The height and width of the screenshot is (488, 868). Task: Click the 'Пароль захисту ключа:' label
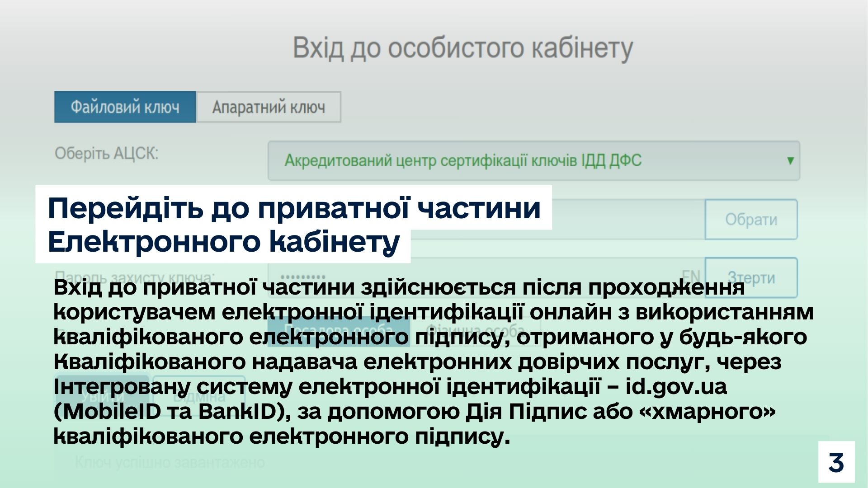click(134, 274)
